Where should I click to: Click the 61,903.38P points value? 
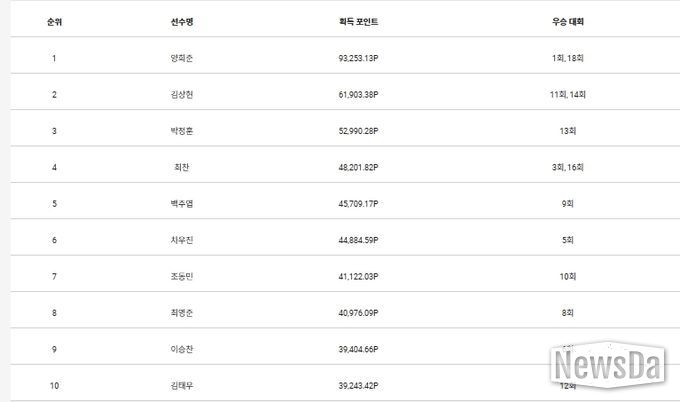click(x=359, y=94)
